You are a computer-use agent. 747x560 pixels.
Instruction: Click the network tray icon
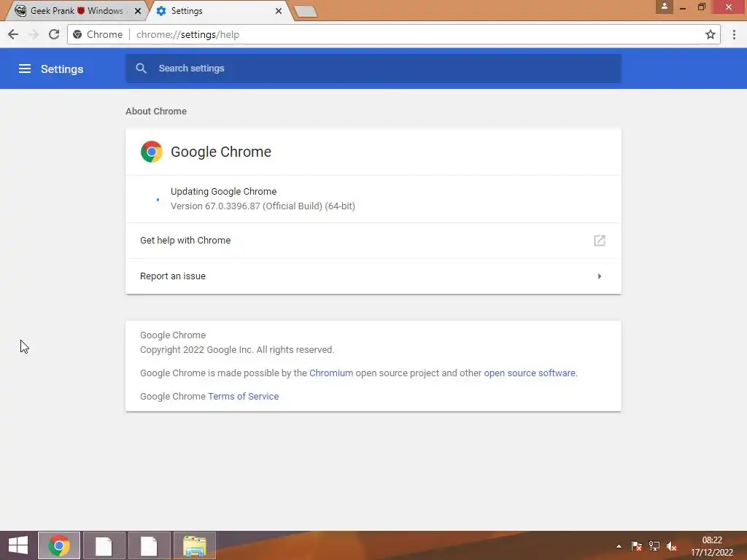coord(654,546)
